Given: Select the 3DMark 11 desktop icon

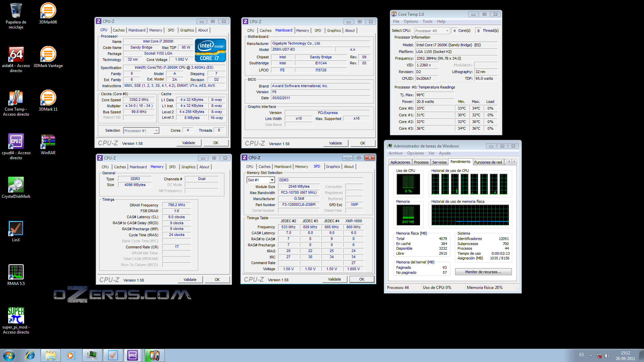Looking at the screenshot, I should 48,101.
